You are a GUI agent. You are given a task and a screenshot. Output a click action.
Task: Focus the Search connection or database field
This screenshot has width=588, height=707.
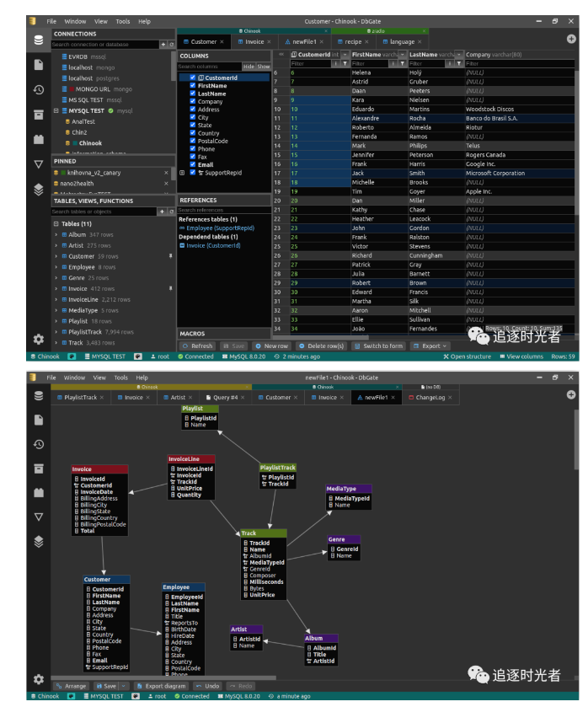[x=104, y=44]
